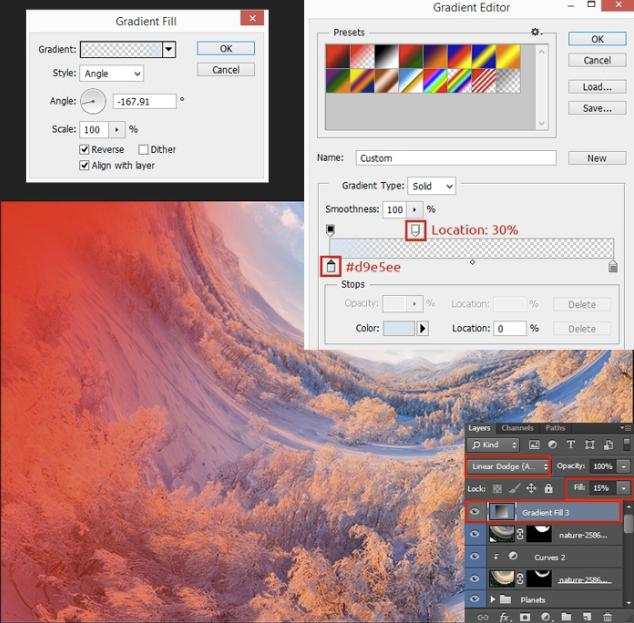Enable the Dither checkbox
Image resolution: width=634 pixels, height=623 pixels.
pyautogui.click(x=143, y=150)
